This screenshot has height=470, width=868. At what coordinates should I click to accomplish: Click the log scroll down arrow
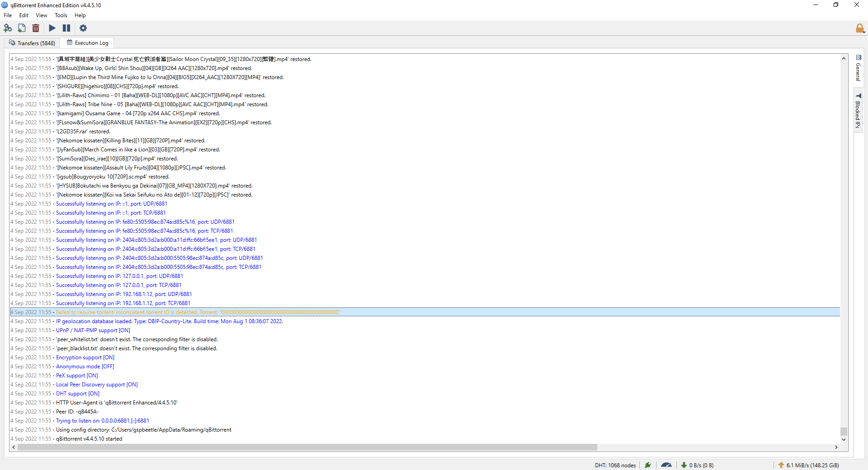point(844,439)
